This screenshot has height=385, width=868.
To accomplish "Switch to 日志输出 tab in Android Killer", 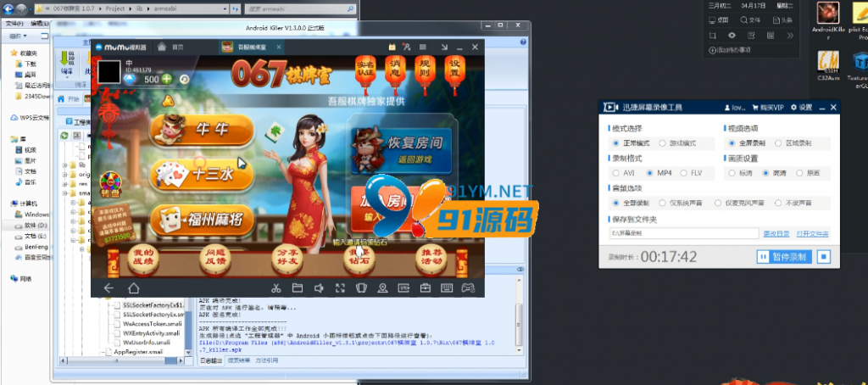I will coord(210,360).
